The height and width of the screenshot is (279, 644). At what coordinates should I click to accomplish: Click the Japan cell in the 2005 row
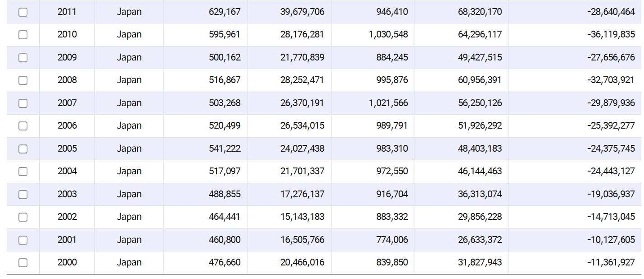pyautogui.click(x=129, y=149)
